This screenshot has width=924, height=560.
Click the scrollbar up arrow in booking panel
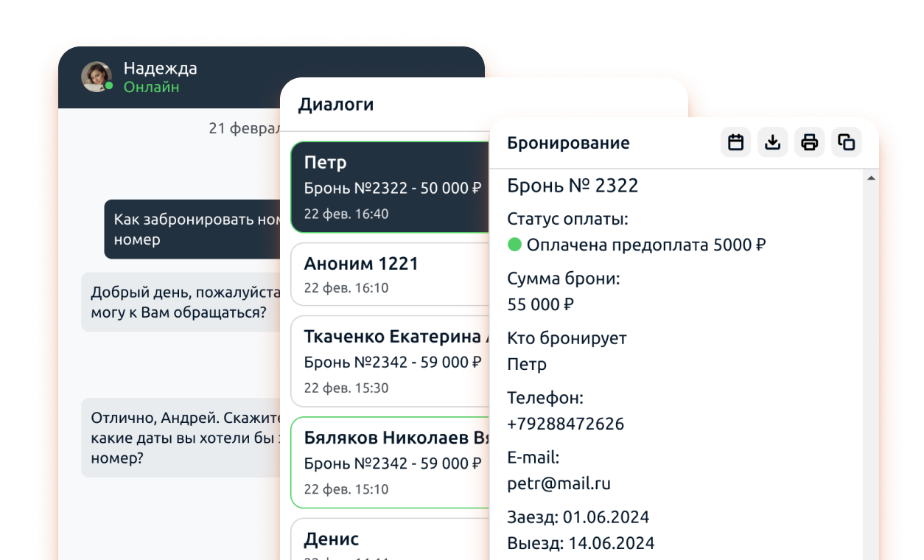point(871,178)
